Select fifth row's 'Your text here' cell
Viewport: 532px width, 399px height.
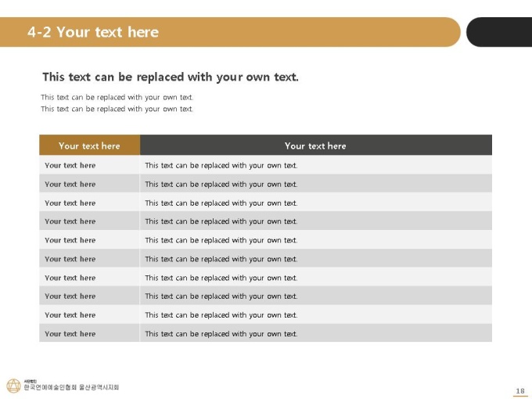pyautogui.click(x=89, y=240)
